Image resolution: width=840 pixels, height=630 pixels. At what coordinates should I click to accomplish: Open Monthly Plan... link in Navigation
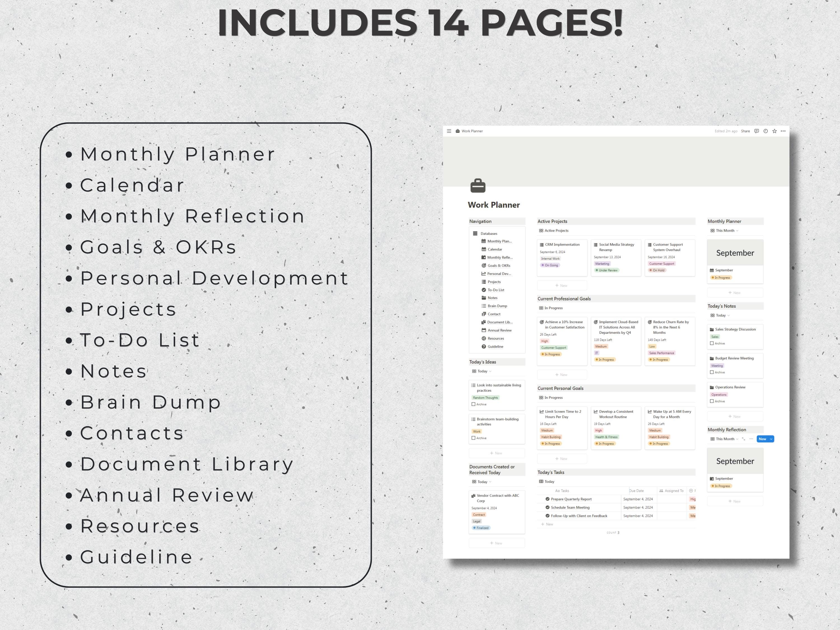[x=499, y=241]
